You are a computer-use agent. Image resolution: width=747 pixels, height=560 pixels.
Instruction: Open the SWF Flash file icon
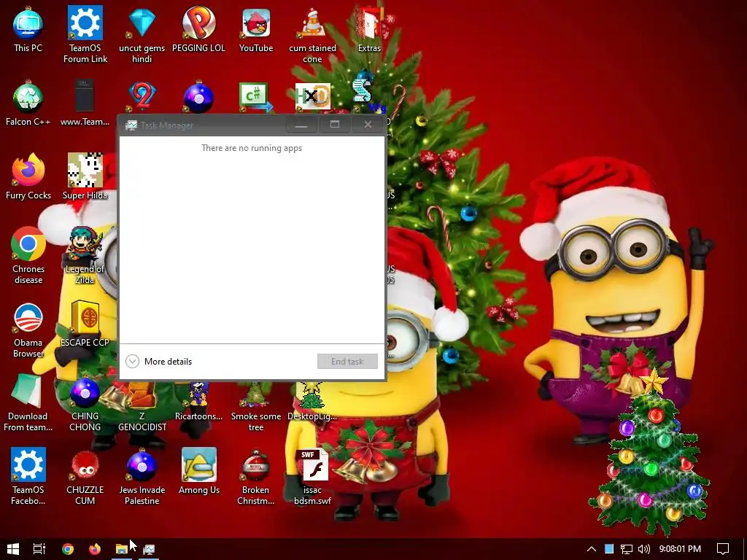click(x=312, y=476)
